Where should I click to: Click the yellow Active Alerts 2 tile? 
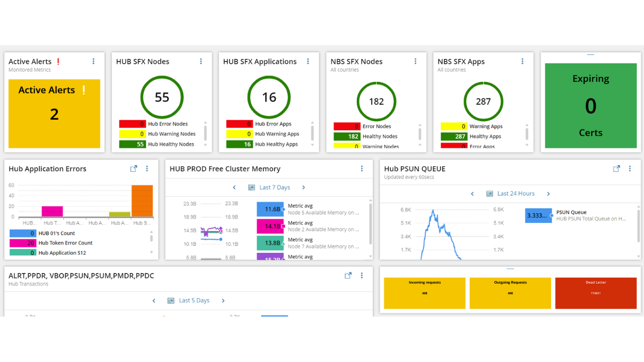[x=54, y=114]
